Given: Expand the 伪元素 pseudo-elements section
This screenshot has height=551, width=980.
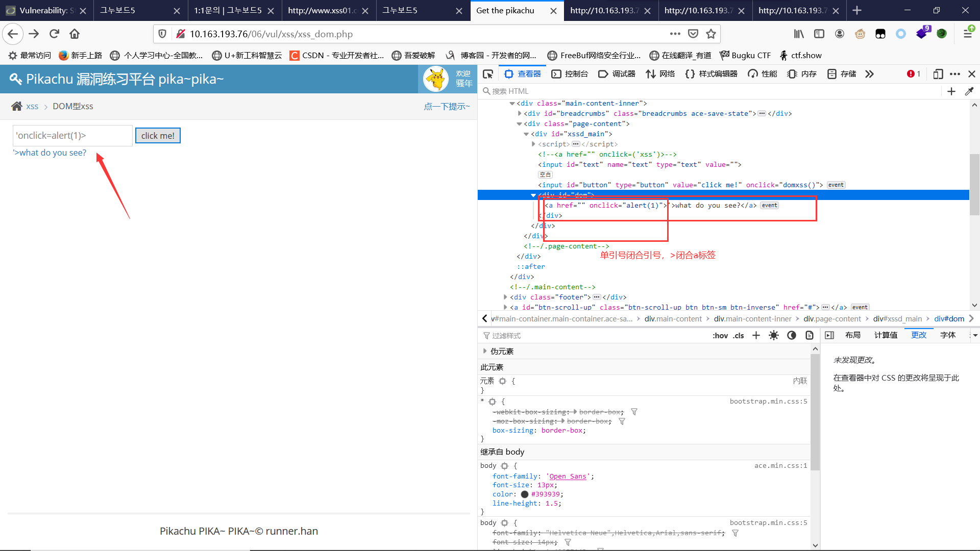Looking at the screenshot, I should click(x=484, y=351).
